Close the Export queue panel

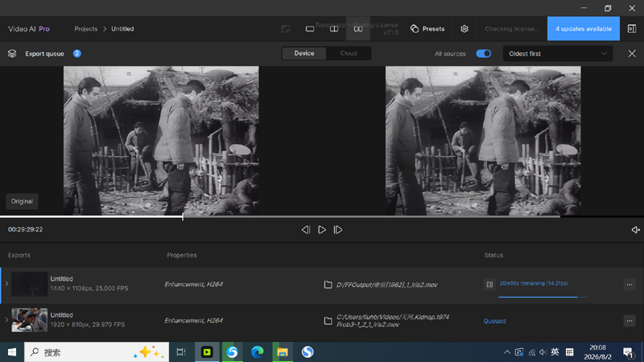tap(632, 54)
